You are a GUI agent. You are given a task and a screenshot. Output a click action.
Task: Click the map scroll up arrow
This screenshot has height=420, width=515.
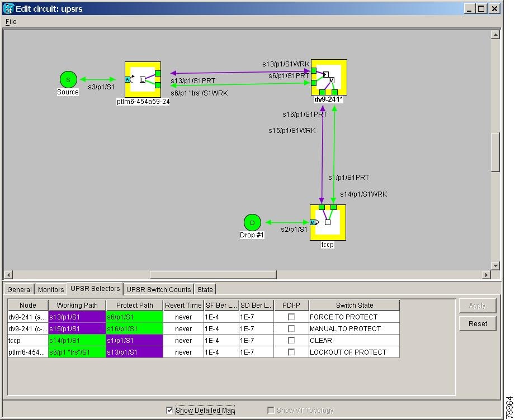[x=495, y=35]
